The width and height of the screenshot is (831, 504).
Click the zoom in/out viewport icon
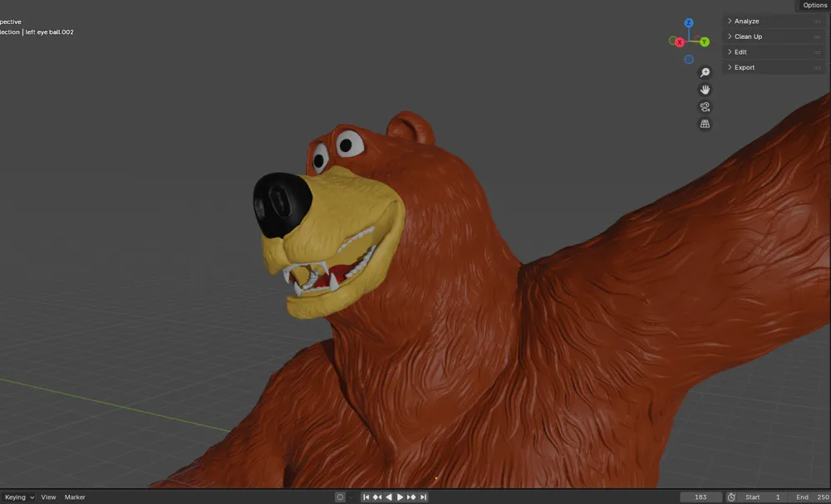tap(705, 72)
